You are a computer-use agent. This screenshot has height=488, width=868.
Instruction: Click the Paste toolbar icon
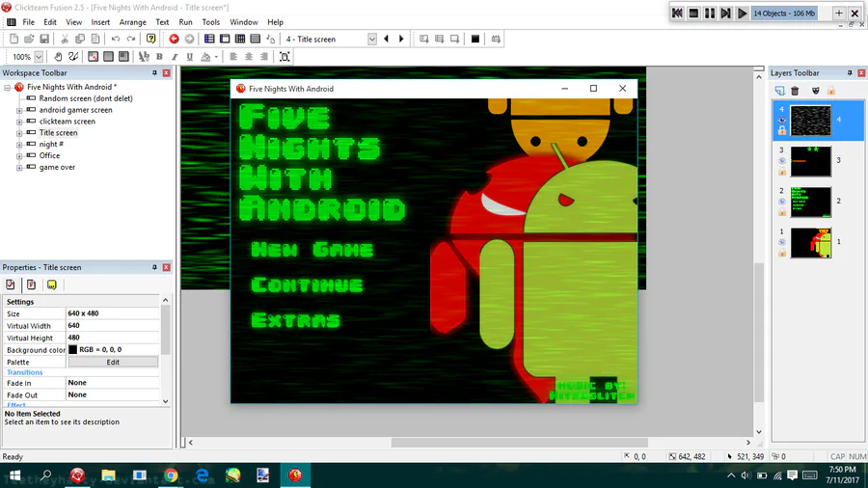[x=95, y=39]
